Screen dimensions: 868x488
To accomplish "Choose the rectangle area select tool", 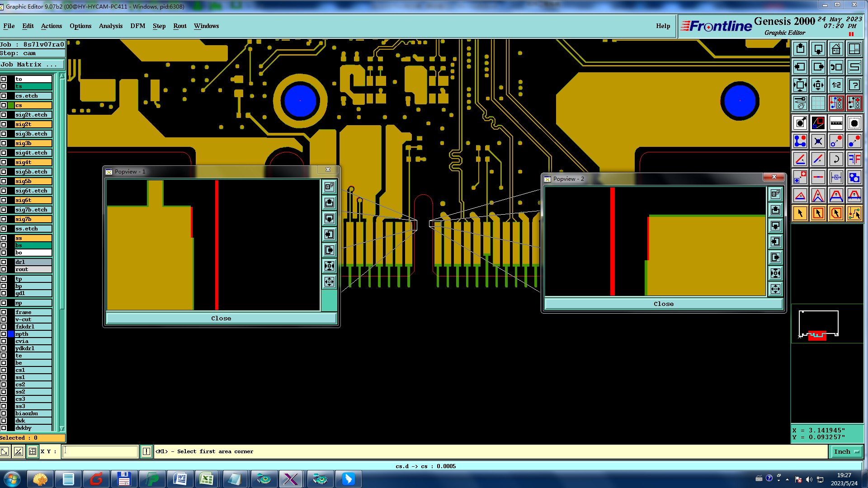I will tap(818, 213).
